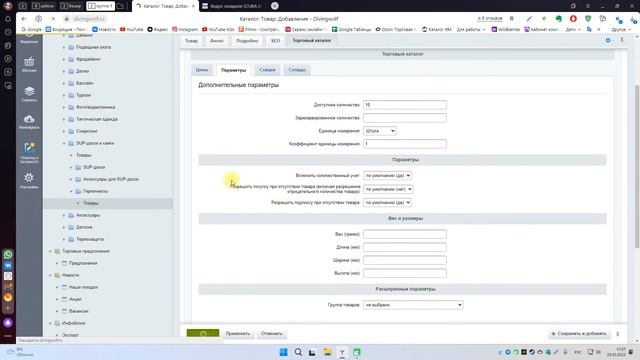Open WhatsApp in the browser side panel
Screen dimensions: 640x360
click(x=8, y=254)
